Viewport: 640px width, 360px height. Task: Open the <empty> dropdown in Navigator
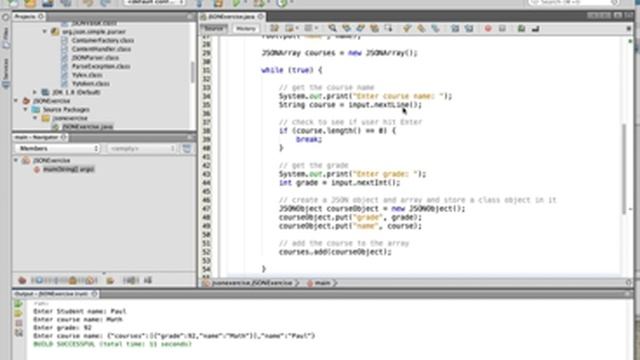click(142, 149)
